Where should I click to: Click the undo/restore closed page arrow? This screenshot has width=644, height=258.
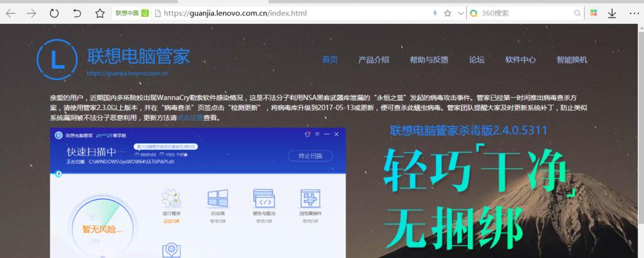point(77,14)
